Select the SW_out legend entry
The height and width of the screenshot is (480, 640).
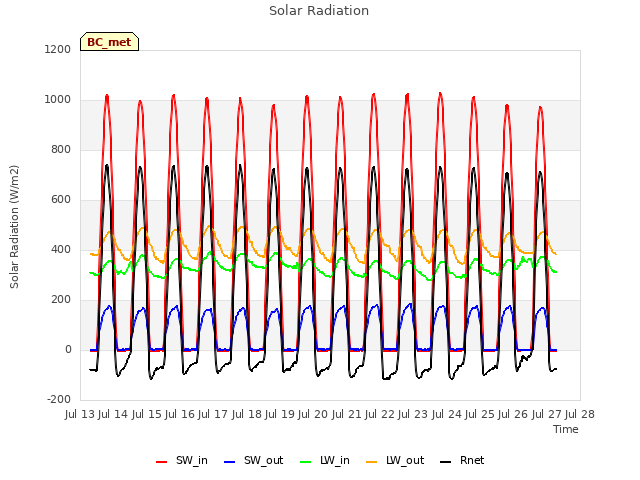253,461
